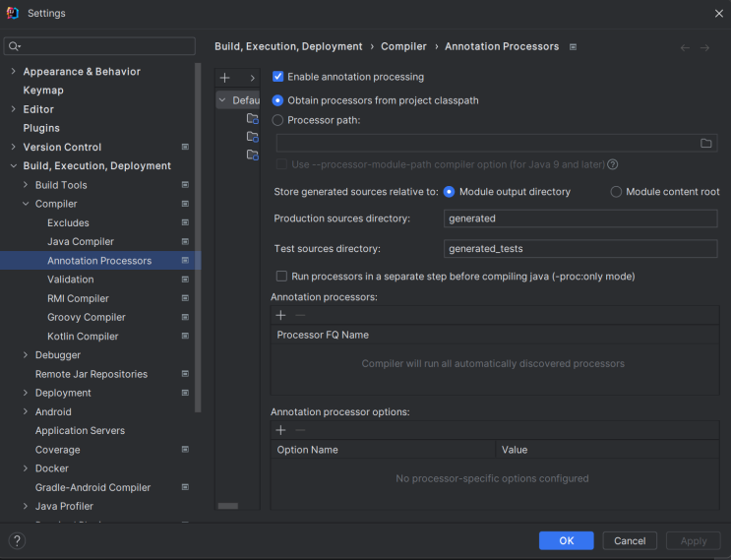Click the settings tree vertical scrollbar

tap(198, 238)
